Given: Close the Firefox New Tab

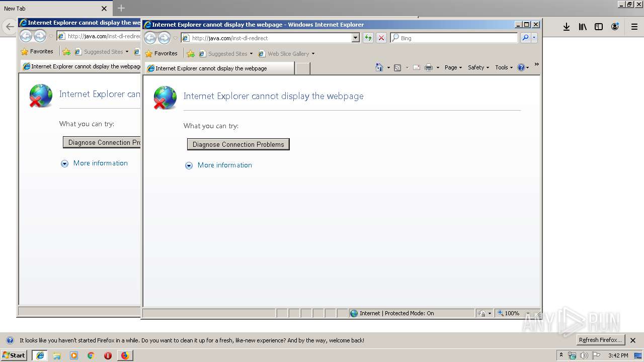Looking at the screenshot, I should point(104,9).
